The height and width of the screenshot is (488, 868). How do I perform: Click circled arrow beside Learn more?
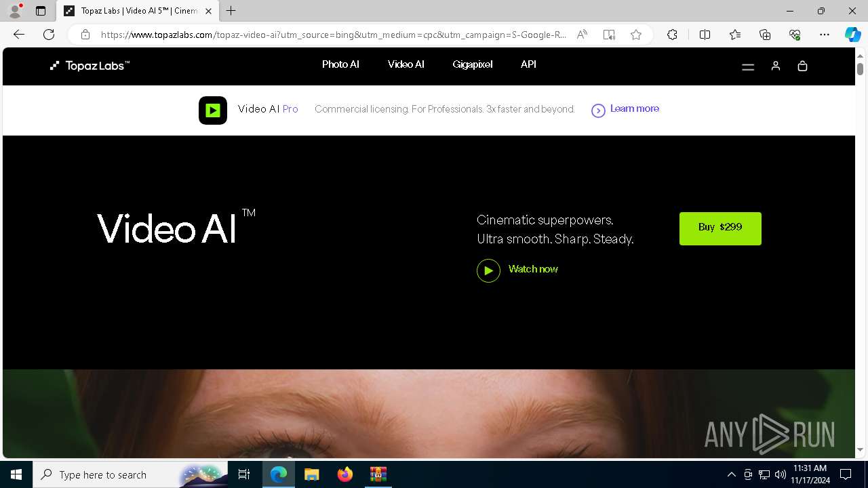(598, 110)
